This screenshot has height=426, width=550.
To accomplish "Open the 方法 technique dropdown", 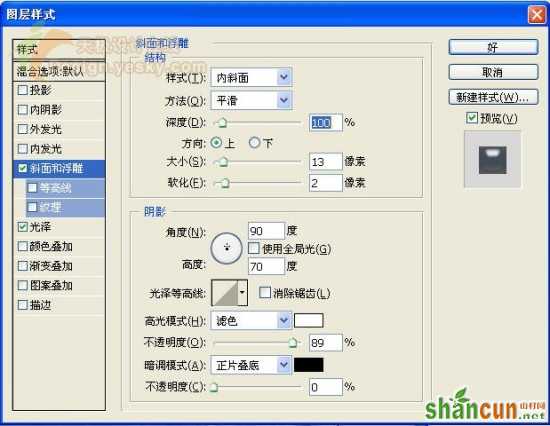I will pos(251,101).
